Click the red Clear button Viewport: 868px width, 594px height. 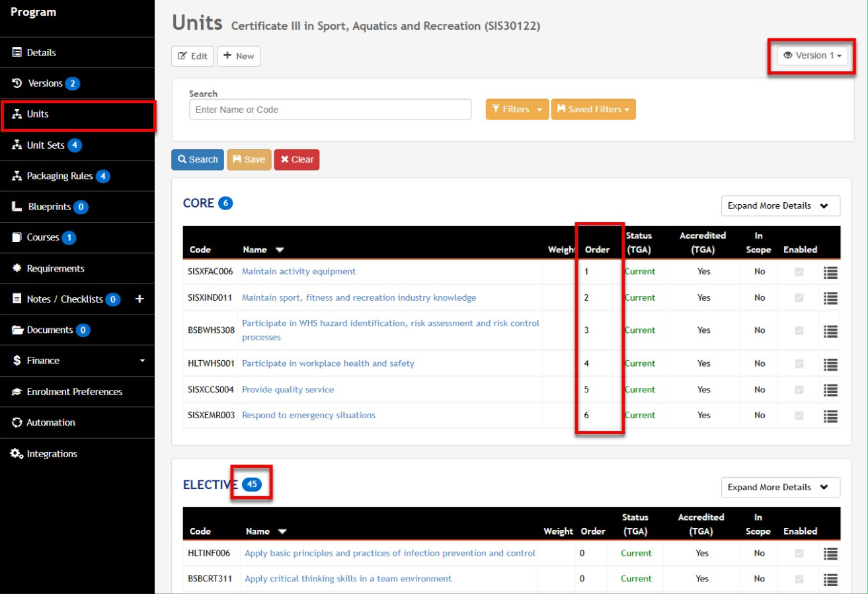click(x=297, y=160)
